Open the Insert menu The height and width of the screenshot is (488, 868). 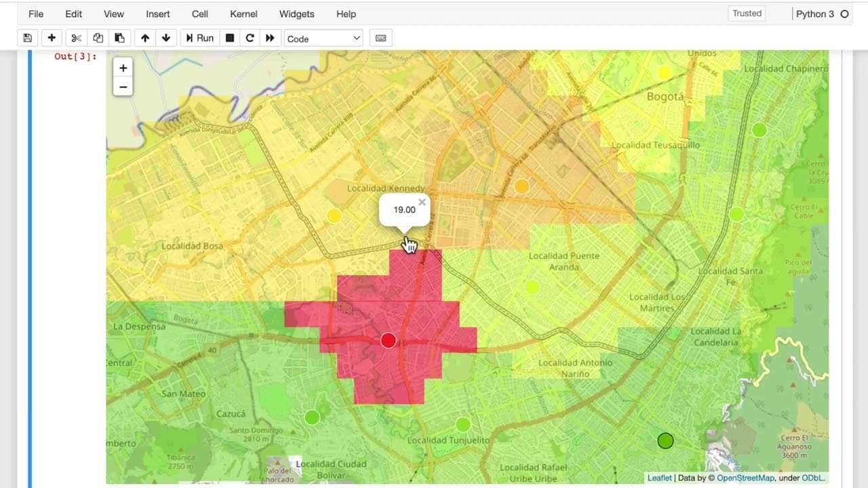(x=158, y=14)
